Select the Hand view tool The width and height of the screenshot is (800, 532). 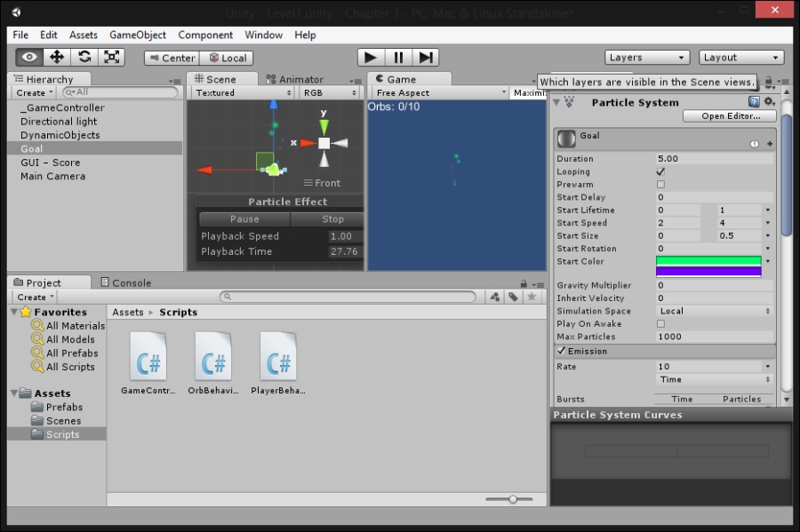29,57
